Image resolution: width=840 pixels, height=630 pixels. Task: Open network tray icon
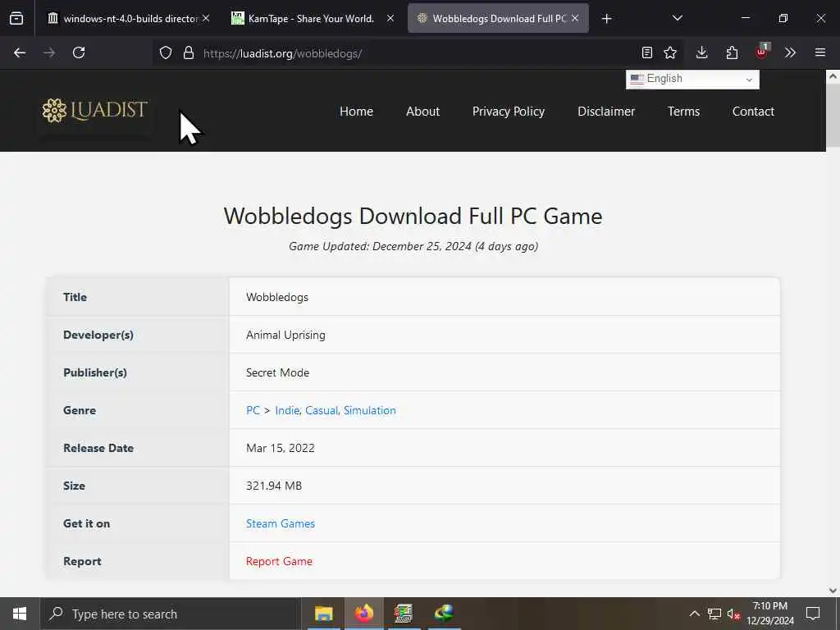pos(714,614)
